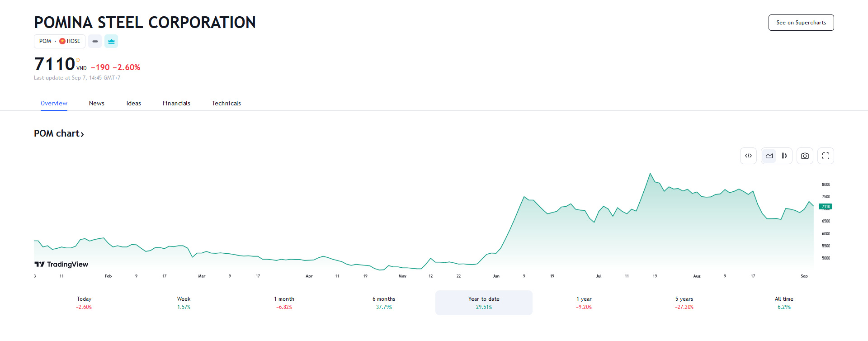868x341 pixels.
Task: Select the Today time range
Action: (x=84, y=303)
